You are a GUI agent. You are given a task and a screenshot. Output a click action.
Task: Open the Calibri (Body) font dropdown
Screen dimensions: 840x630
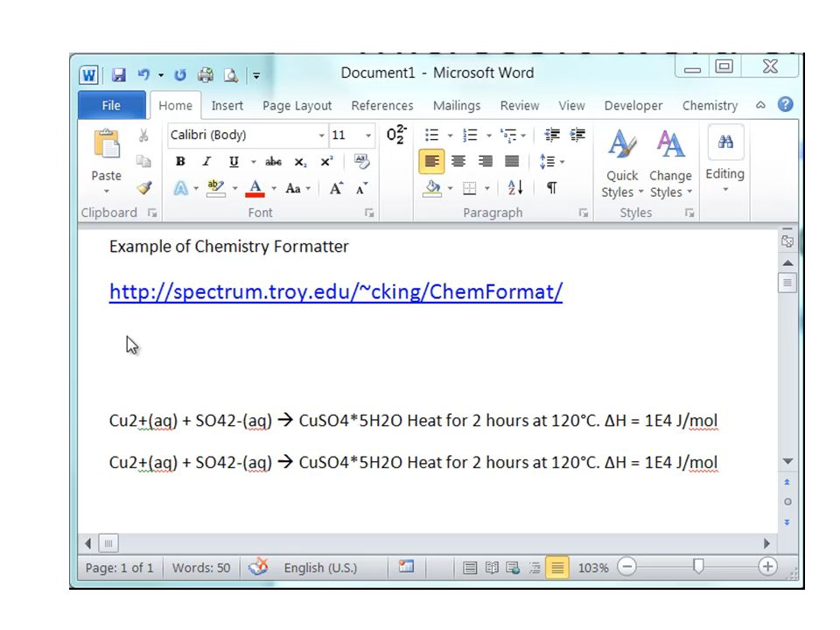click(321, 135)
